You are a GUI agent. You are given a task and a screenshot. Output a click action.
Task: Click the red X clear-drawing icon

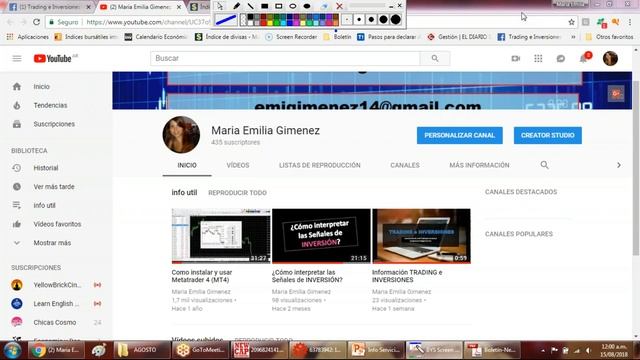coord(339,6)
